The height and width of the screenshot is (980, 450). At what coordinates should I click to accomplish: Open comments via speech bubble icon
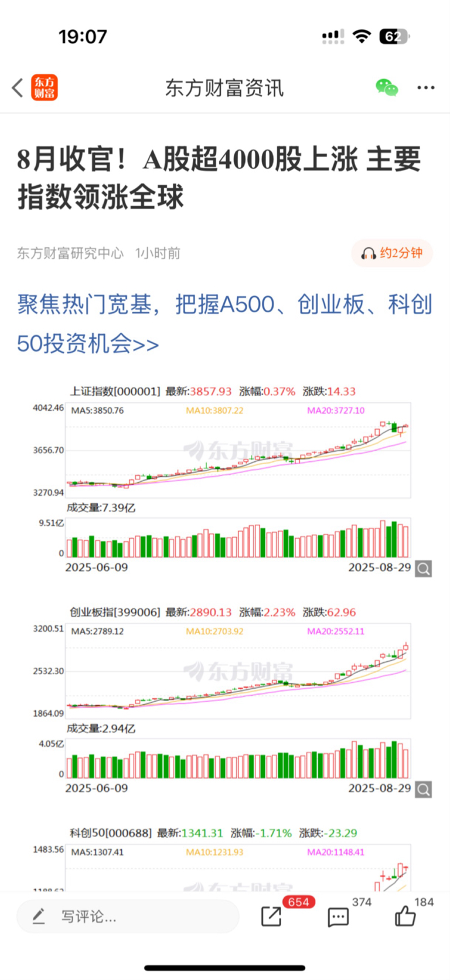point(338,917)
